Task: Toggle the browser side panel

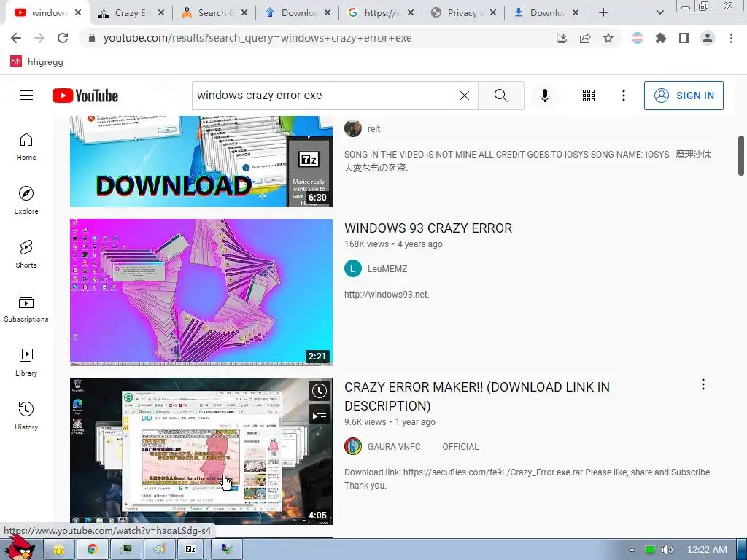Action: click(x=684, y=38)
